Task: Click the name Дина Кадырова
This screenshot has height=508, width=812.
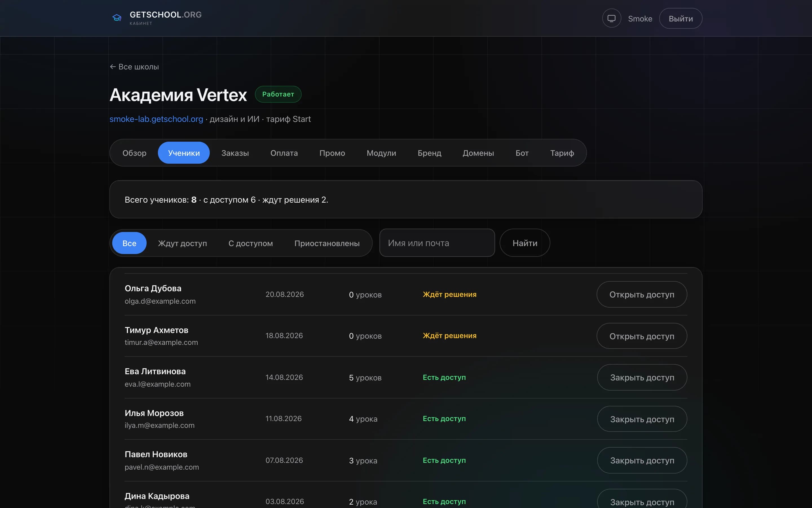Action: (x=157, y=496)
